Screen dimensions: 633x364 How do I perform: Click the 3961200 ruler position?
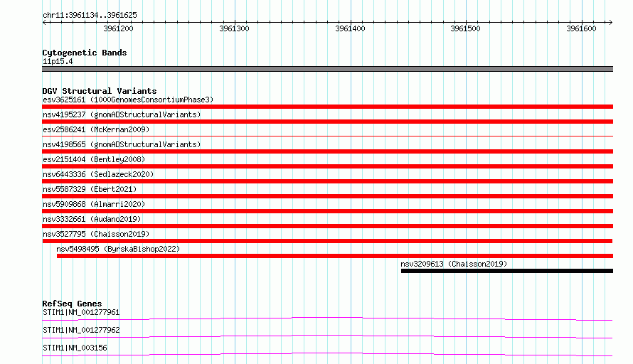point(118,28)
